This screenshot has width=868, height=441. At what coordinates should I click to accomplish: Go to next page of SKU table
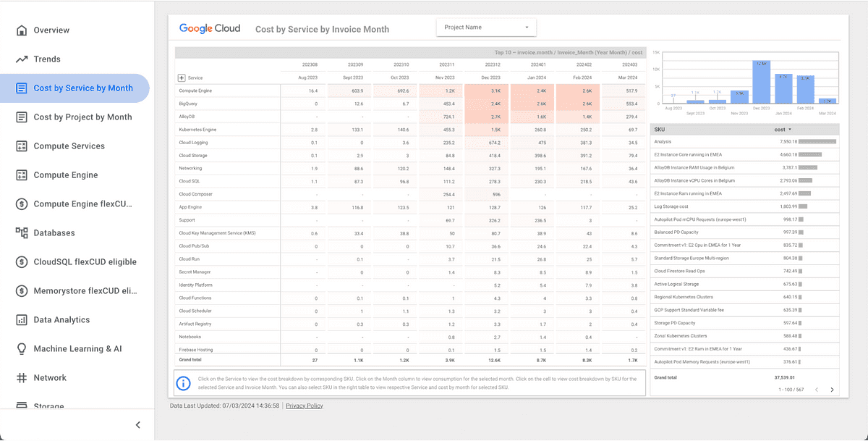click(x=832, y=390)
